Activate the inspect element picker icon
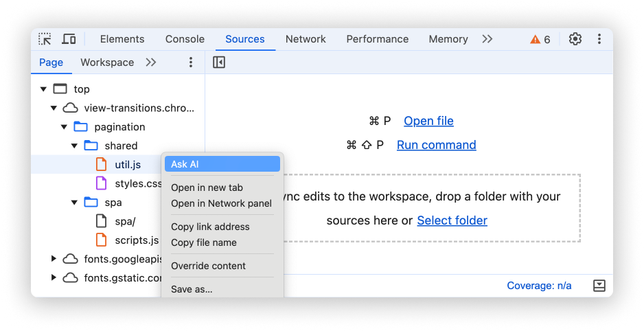Screen dimensions: 644x331 click(x=45, y=39)
